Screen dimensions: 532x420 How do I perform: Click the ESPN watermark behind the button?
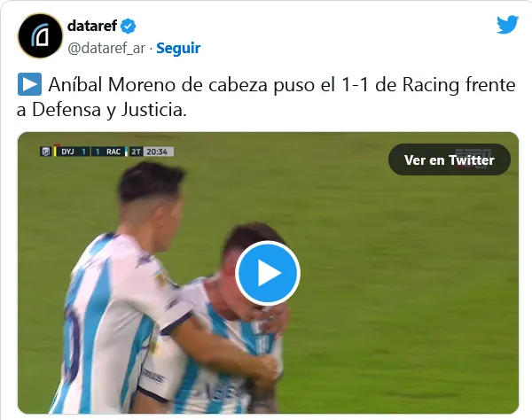click(473, 153)
